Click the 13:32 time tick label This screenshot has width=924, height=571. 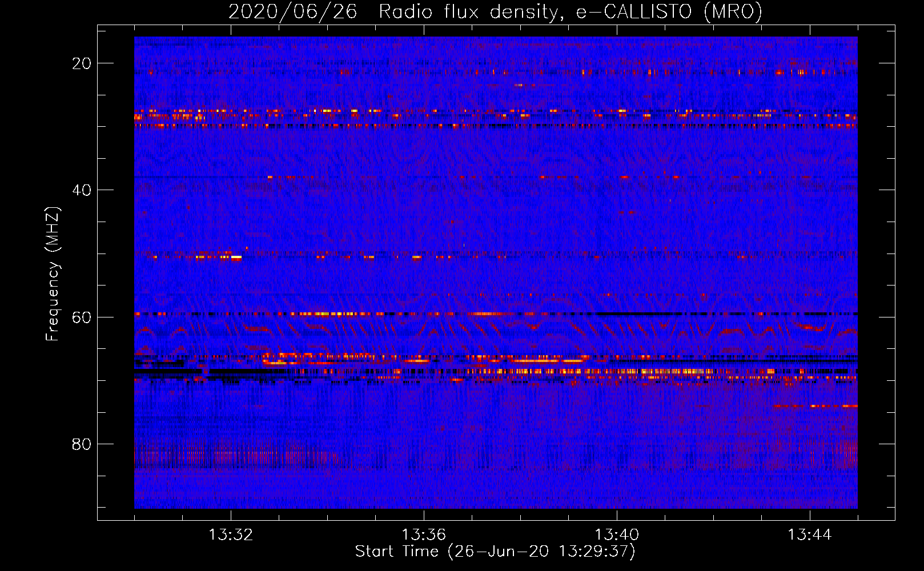[x=231, y=535]
